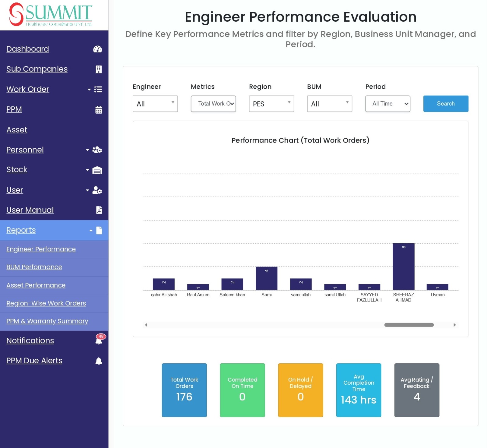Click the PPM calendar icon
This screenshot has width=487, height=448.
click(x=99, y=110)
